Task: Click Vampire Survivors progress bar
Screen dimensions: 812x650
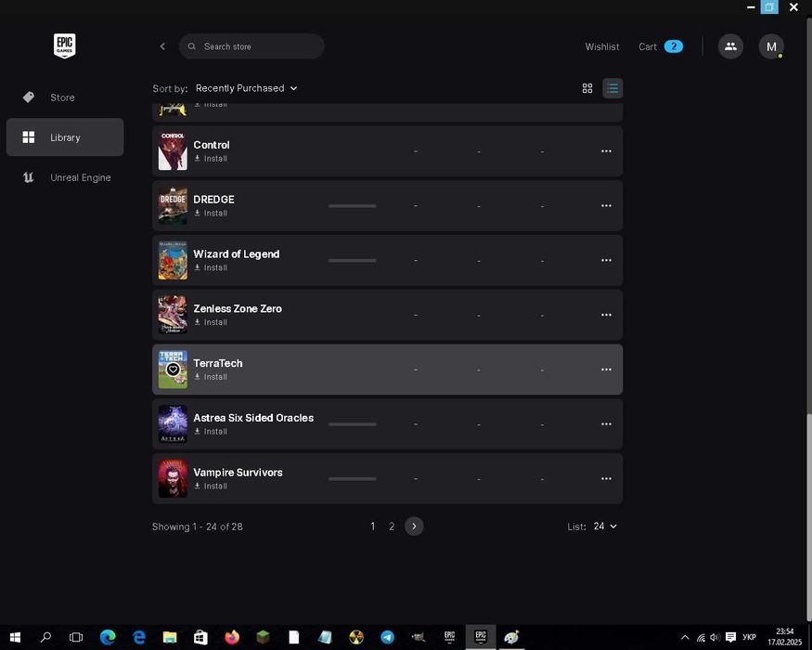Action: pos(352,478)
